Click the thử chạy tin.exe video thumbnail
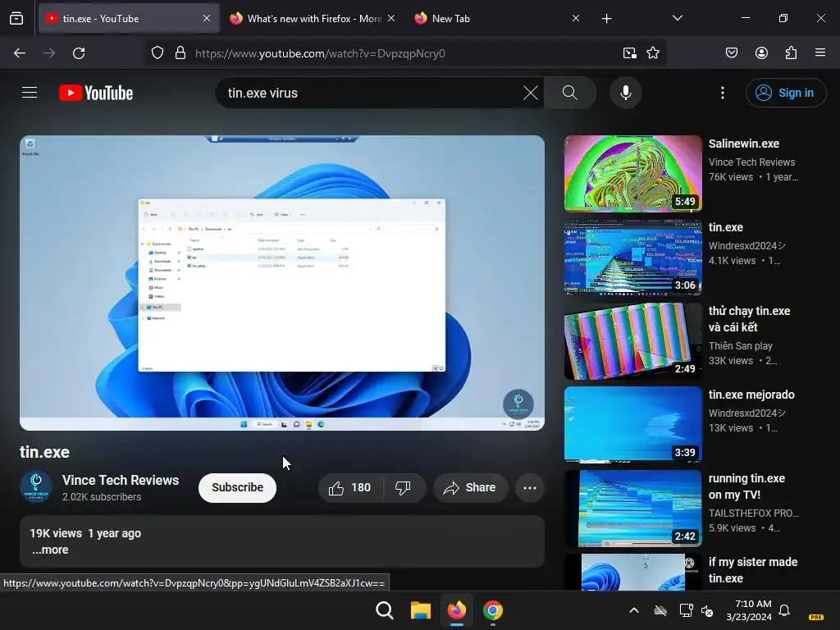The image size is (840, 630). pyautogui.click(x=632, y=340)
